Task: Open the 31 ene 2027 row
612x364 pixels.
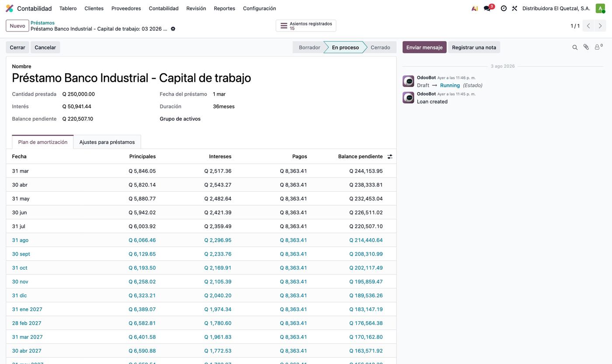Action: pos(201,309)
